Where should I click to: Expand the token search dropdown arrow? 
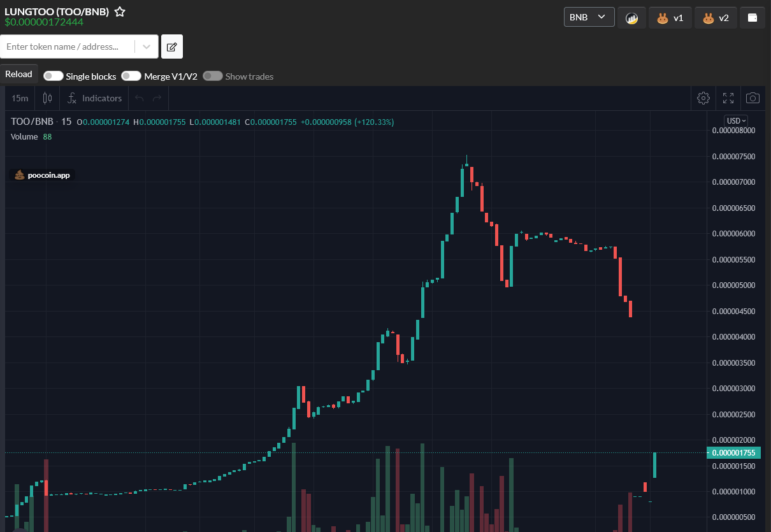pos(147,46)
